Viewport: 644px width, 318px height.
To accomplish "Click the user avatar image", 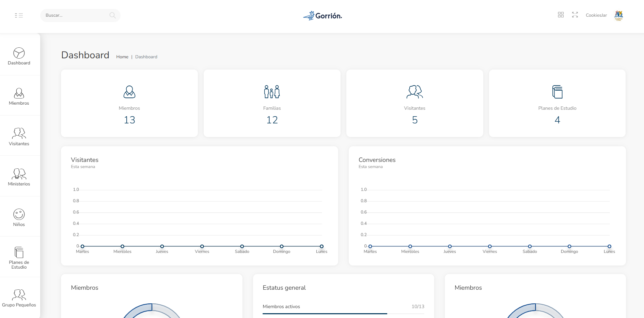I will [619, 15].
